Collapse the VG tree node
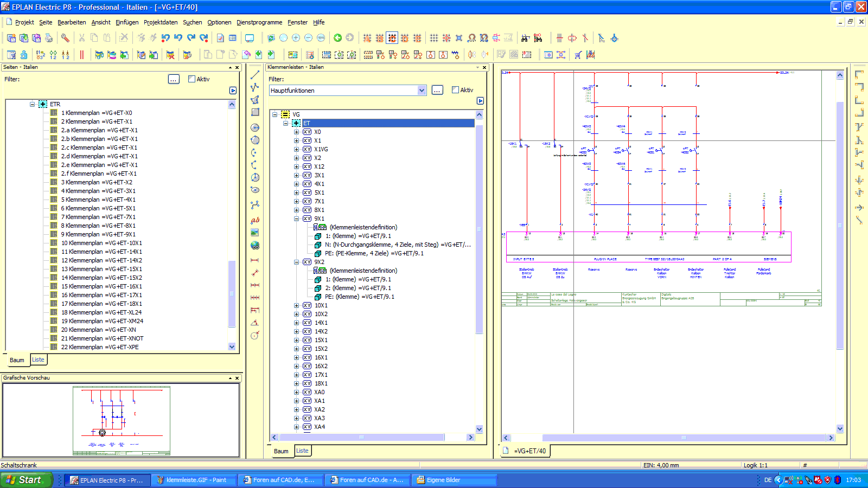Screen dimensions: 868x488 coord(275,114)
